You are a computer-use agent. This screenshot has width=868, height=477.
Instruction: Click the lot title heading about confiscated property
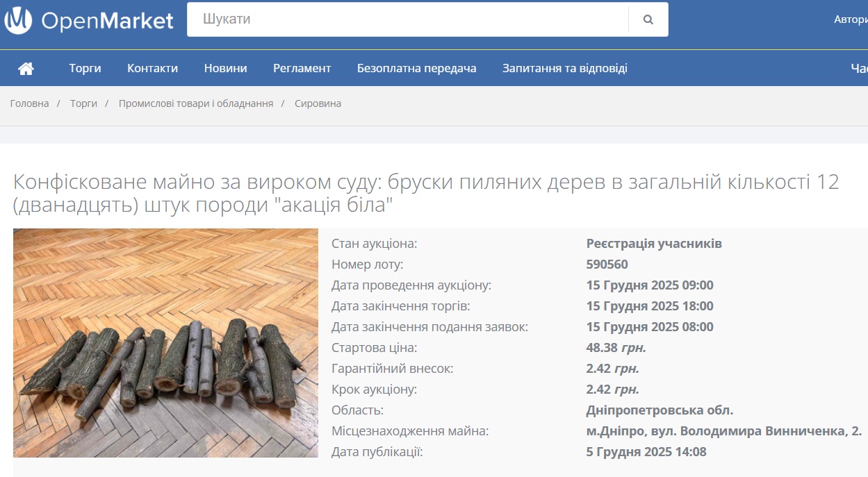[x=426, y=194]
